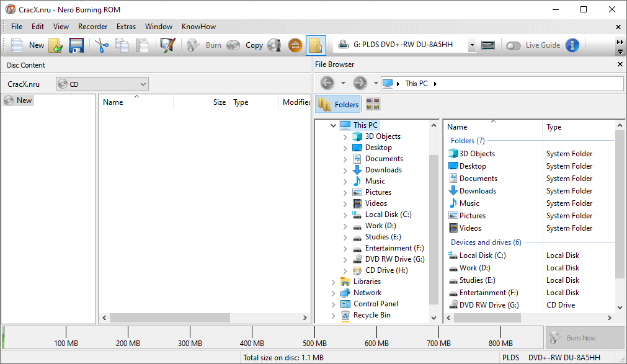Select Music in the folder tree
This screenshot has width=627, height=364.
(x=375, y=181)
